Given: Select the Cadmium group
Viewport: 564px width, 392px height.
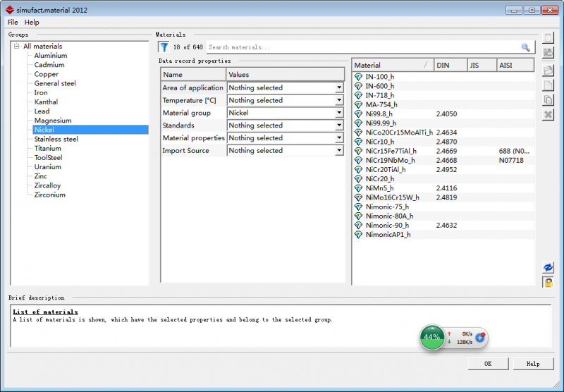Looking at the screenshot, I should [x=49, y=65].
